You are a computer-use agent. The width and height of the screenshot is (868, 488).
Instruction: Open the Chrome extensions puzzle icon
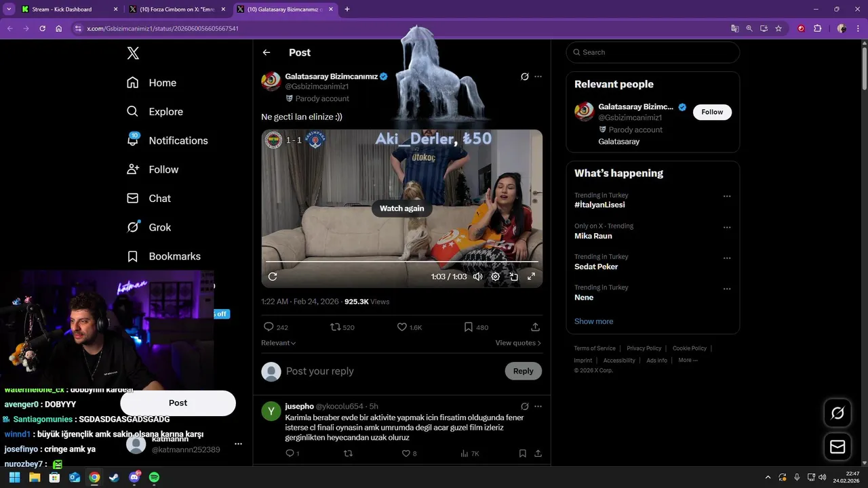pos(817,28)
